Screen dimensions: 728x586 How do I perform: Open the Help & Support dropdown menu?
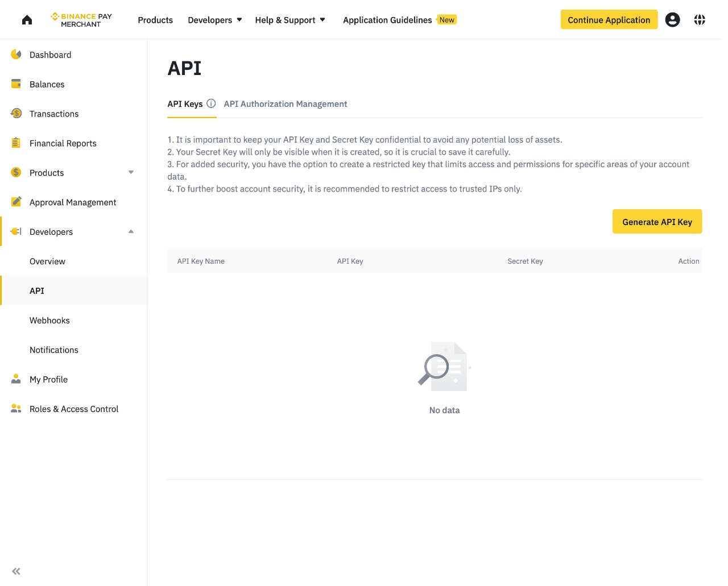click(289, 20)
